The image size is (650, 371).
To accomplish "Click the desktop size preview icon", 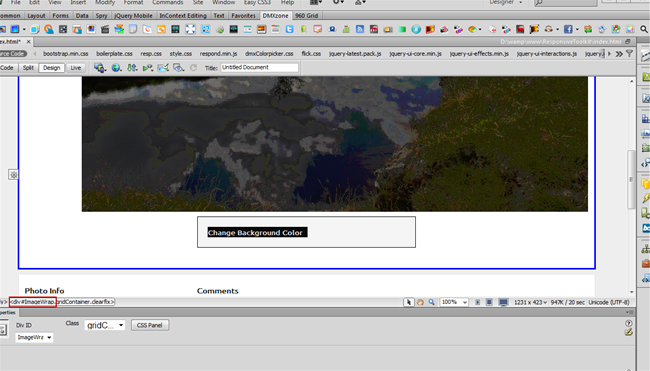I will [503, 302].
